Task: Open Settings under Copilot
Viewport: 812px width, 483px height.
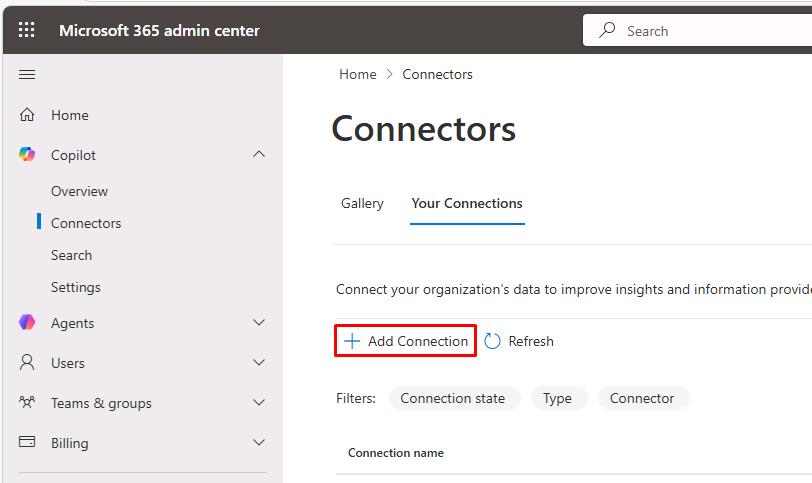Action: coord(76,287)
